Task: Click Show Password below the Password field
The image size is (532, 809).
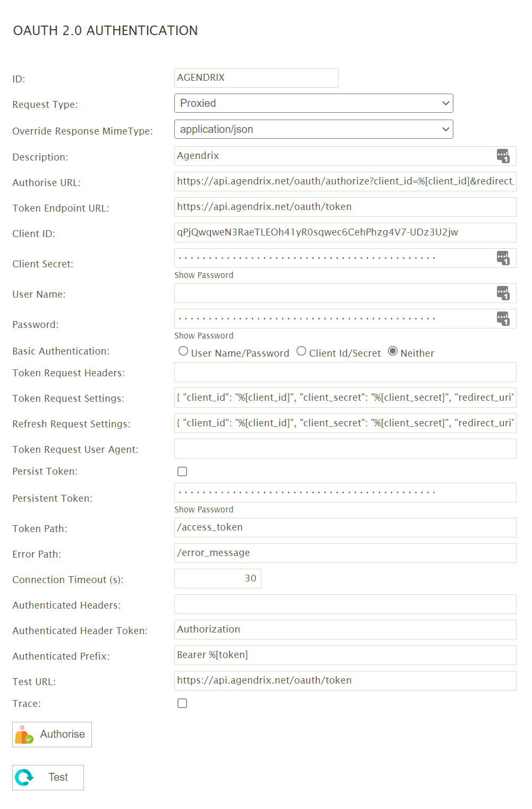Action: (204, 335)
